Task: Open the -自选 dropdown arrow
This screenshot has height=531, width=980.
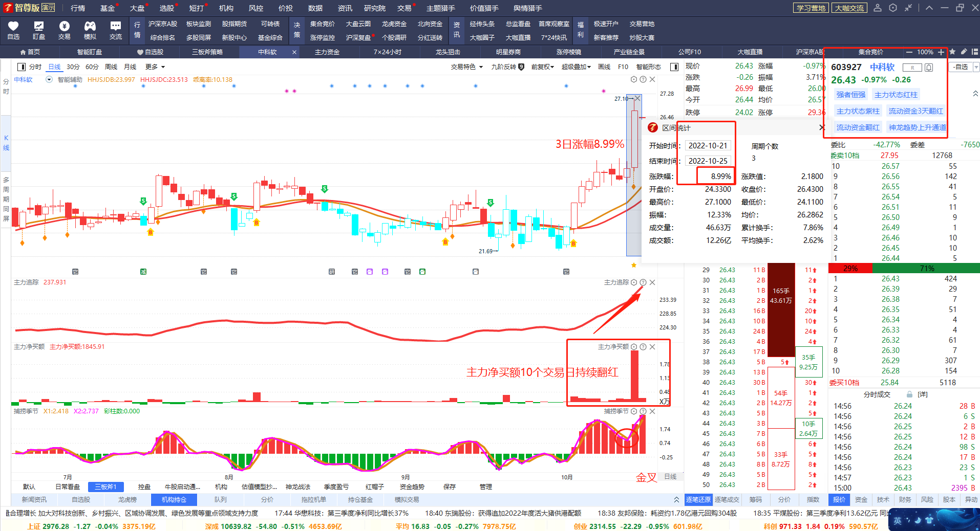Action: (976, 68)
